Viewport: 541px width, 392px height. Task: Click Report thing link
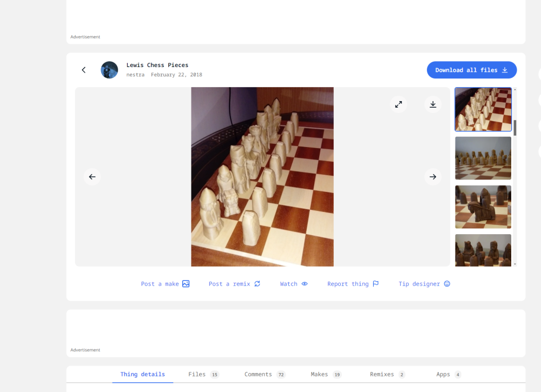[x=353, y=284]
